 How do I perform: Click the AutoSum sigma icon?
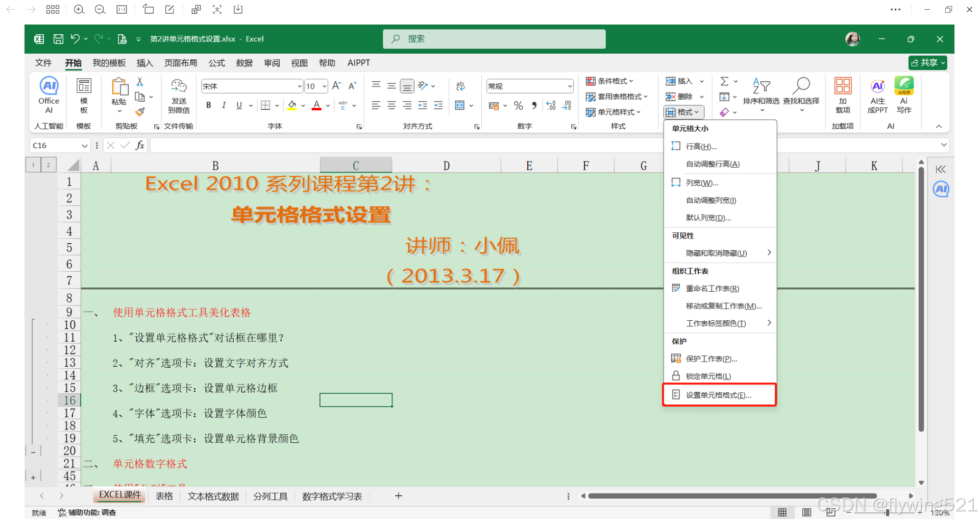pyautogui.click(x=724, y=81)
